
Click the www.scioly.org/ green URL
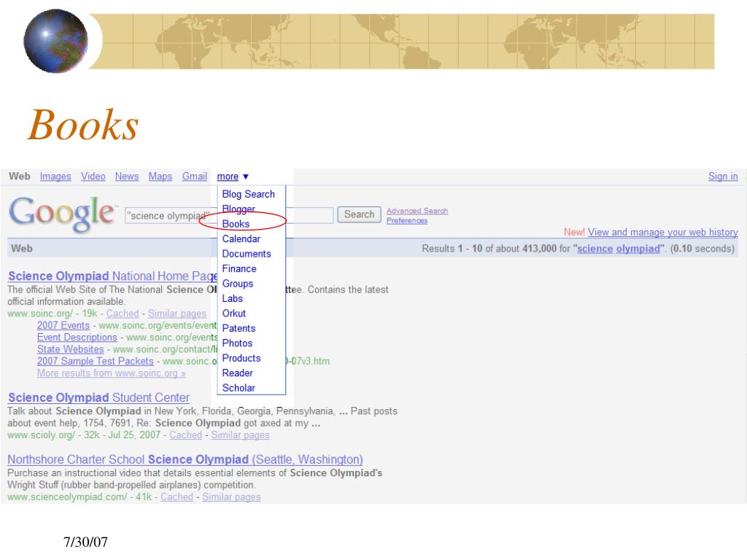(41, 435)
